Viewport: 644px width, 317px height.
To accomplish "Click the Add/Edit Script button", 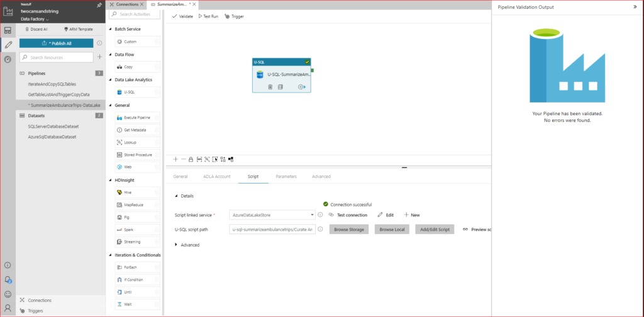I will pyautogui.click(x=435, y=229).
